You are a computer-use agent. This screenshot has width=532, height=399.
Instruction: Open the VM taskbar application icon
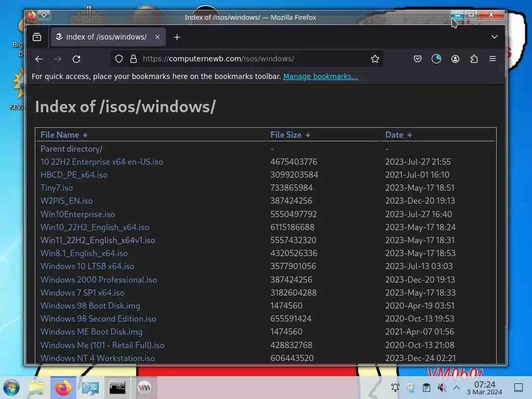pyautogui.click(x=144, y=388)
